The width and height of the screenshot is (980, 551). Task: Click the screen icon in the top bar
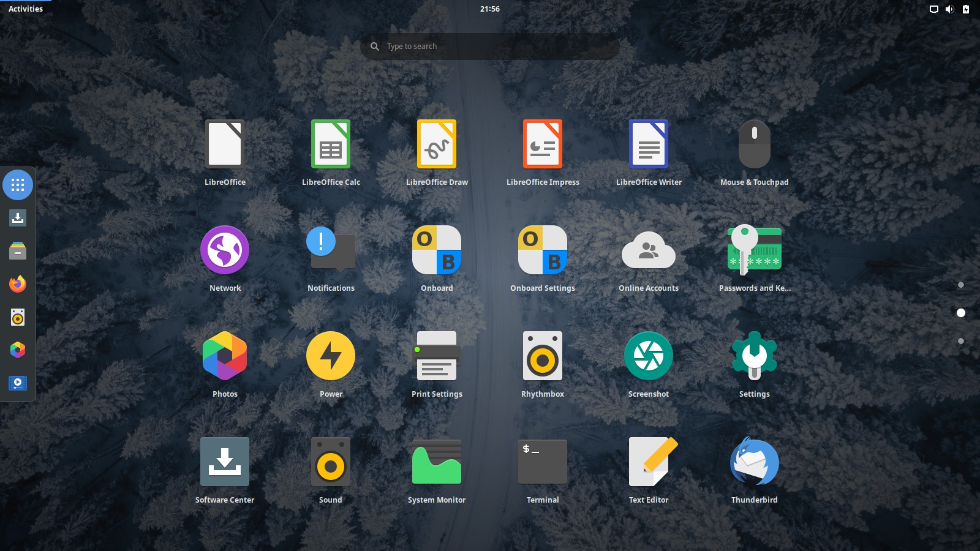pos(934,9)
